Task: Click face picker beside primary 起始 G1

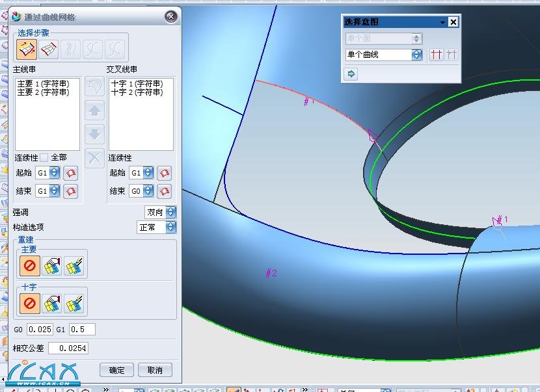Action: tap(71, 173)
